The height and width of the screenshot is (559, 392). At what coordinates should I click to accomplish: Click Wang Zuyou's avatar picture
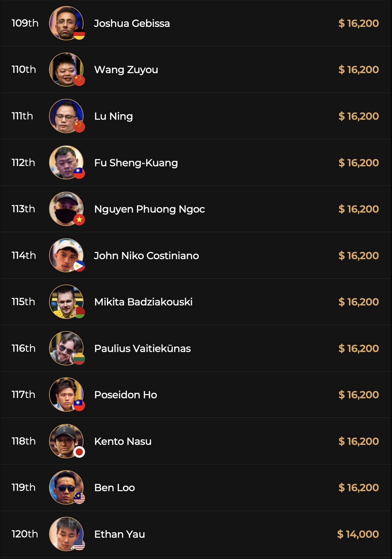click(66, 69)
